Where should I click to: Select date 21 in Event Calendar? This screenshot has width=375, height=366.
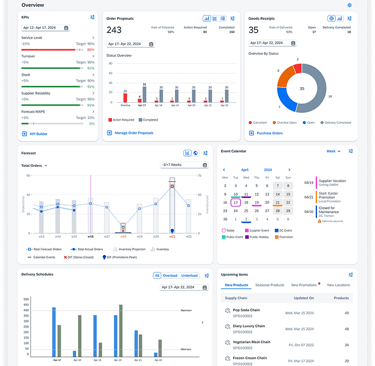277,202
